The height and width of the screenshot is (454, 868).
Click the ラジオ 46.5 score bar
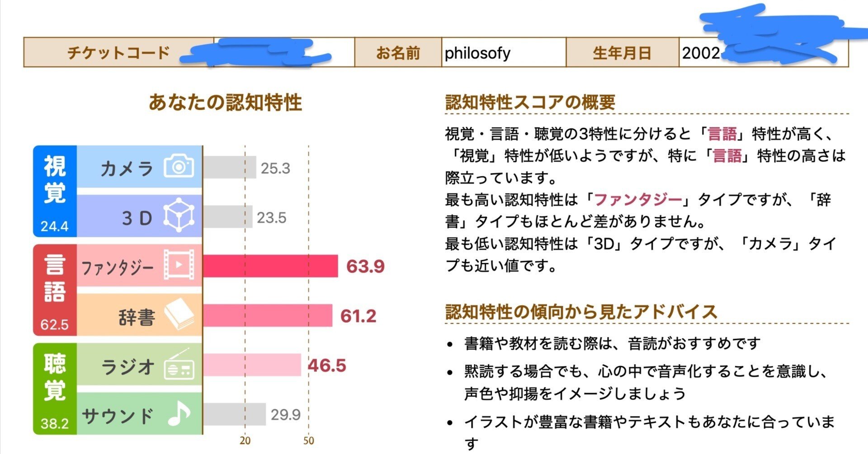coord(252,365)
